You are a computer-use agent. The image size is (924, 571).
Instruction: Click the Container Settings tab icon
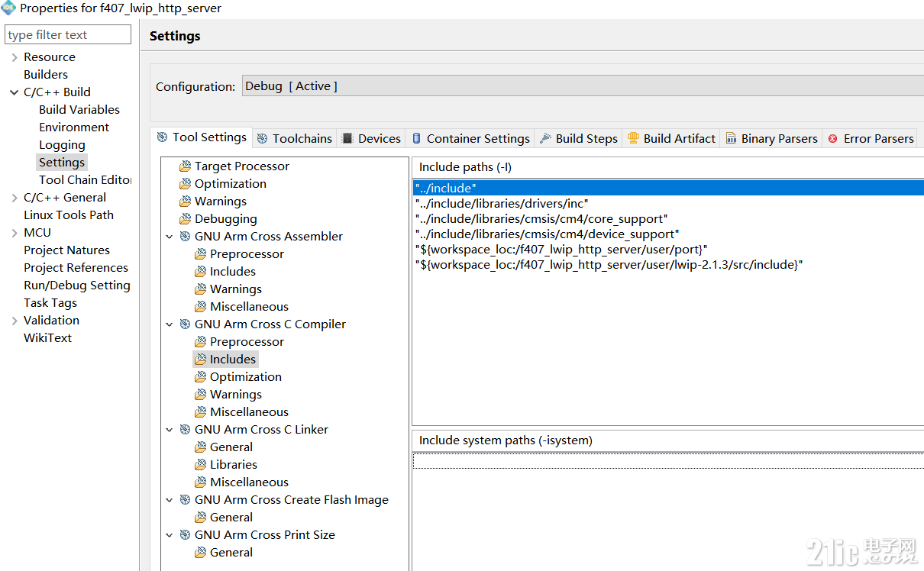pyautogui.click(x=416, y=139)
